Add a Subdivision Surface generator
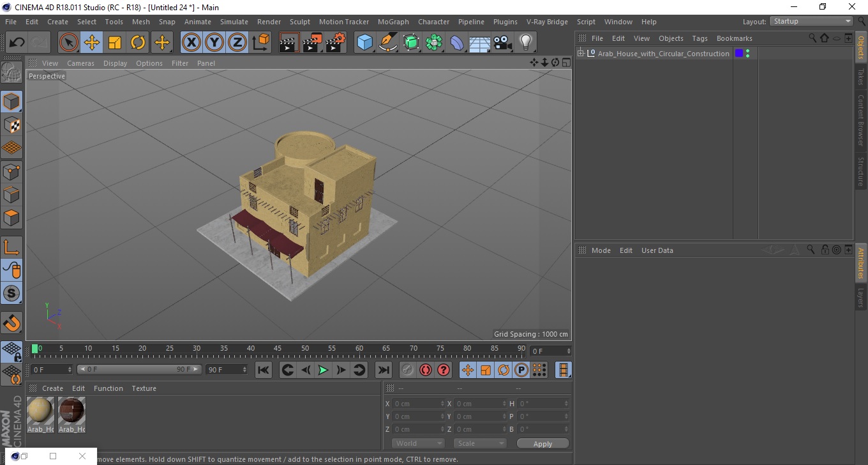 [x=411, y=43]
